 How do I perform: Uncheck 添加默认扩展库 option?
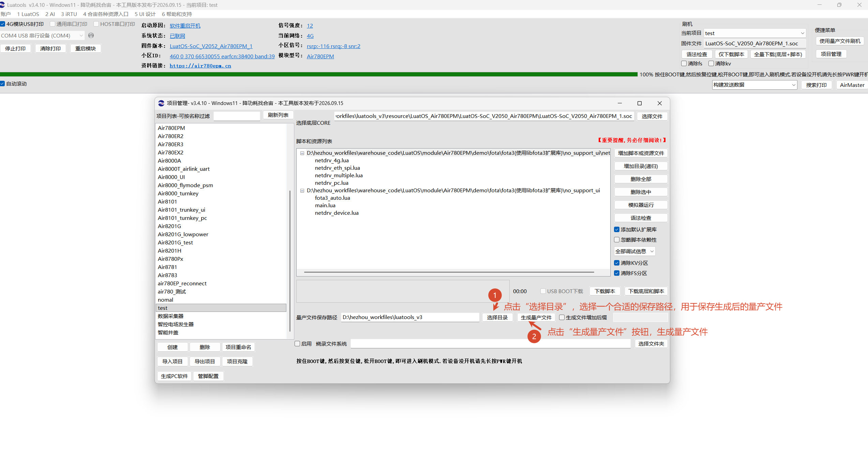[617, 229]
